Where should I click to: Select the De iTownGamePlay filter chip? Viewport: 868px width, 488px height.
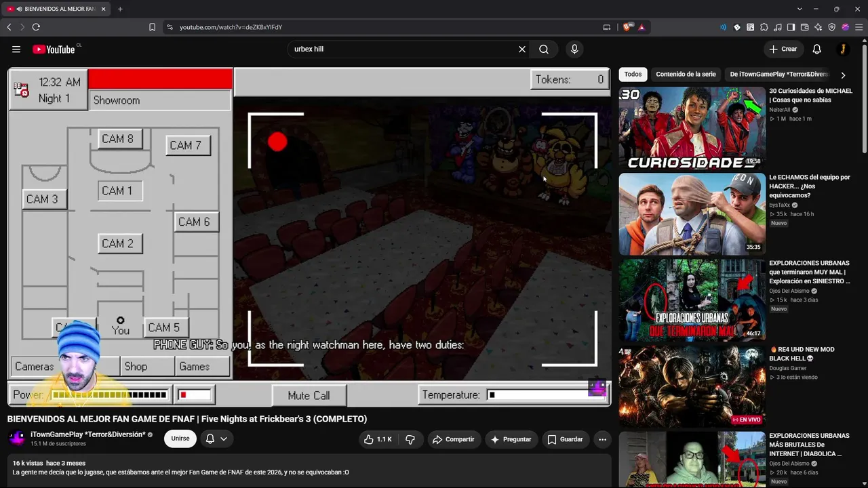coord(779,75)
